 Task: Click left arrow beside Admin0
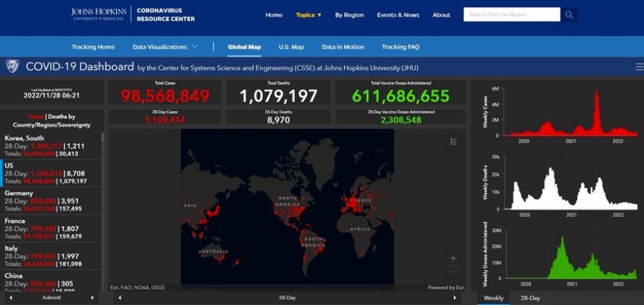click(11, 297)
